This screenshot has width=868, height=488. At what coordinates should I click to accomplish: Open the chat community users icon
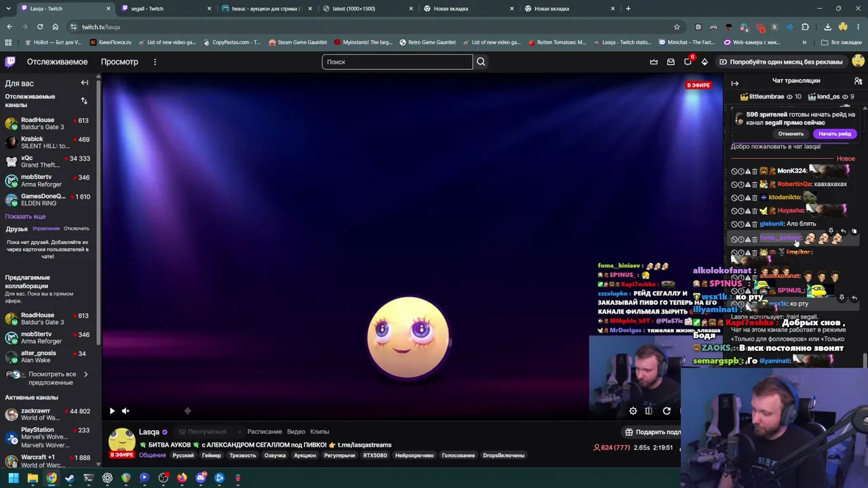click(858, 81)
